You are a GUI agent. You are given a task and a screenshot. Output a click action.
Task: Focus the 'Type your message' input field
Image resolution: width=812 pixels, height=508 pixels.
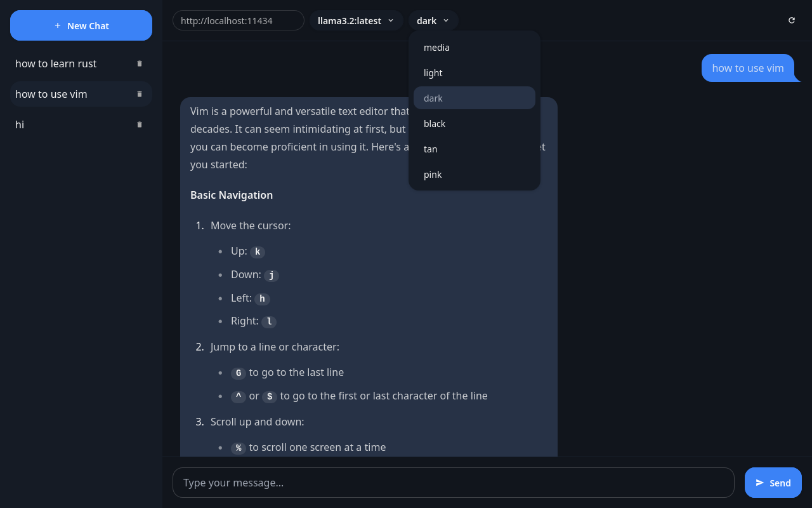click(x=453, y=483)
